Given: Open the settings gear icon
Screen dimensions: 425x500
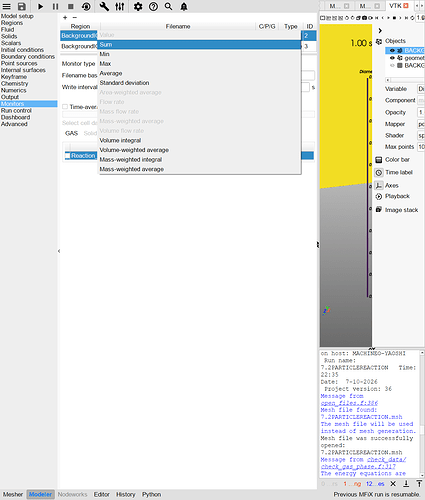Looking at the screenshot, I should [x=138, y=6].
